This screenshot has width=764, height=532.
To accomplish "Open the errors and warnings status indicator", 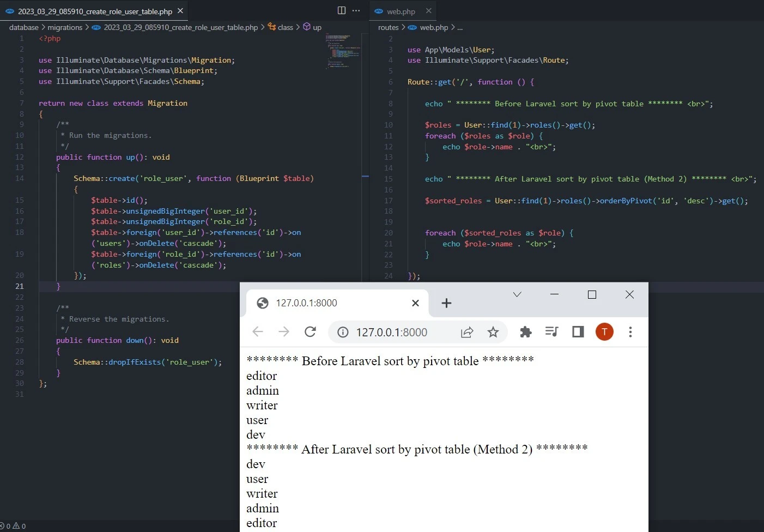I will [13, 526].
